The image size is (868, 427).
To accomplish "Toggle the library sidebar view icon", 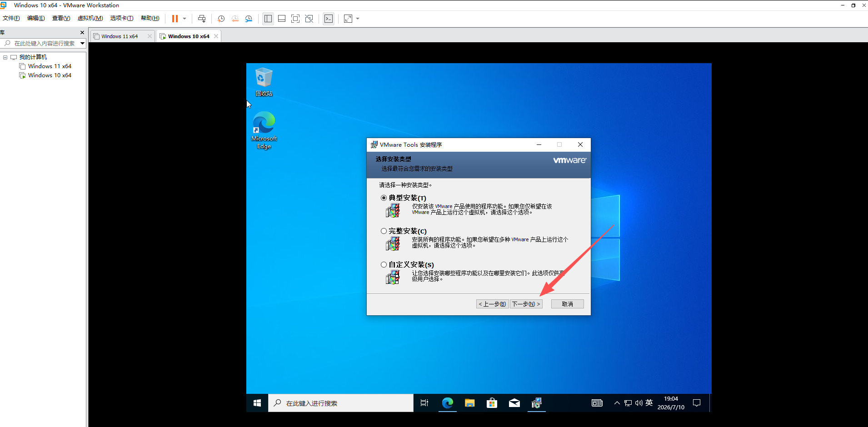I will pos(268,19).
